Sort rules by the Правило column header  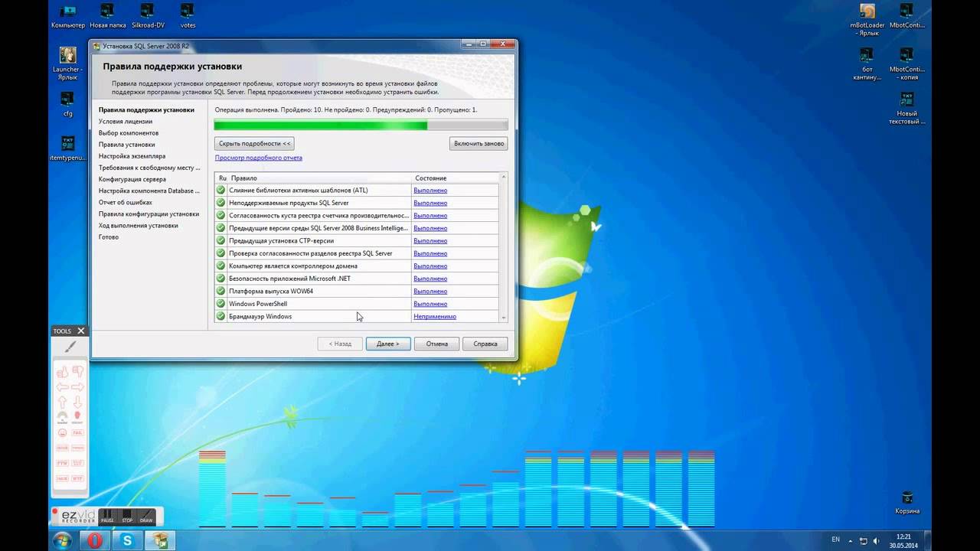(x=320, y=178)
